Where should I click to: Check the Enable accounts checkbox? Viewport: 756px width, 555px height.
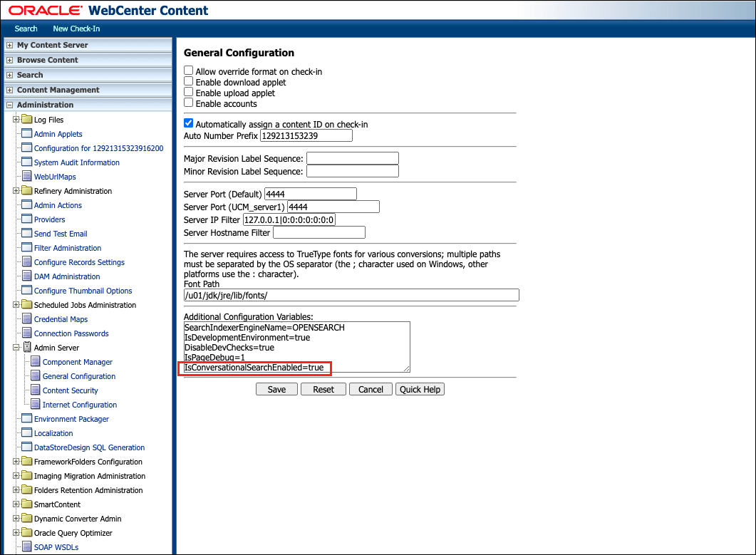click(x=189, y=102)
